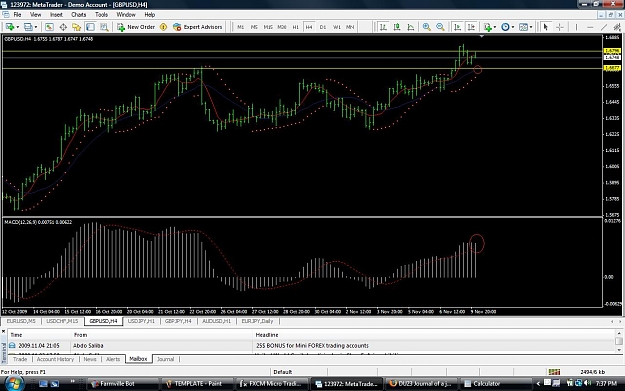Select the arrow Cursor tool
This screenshot has height=391, width=625.
(546, 27)
